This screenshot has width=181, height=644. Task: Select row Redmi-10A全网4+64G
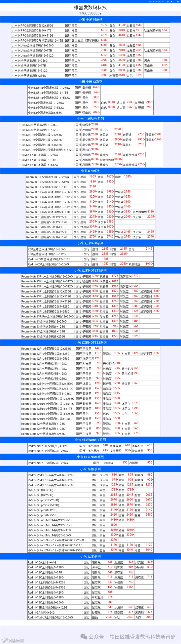pyautogui.click(x=90, y=562)
